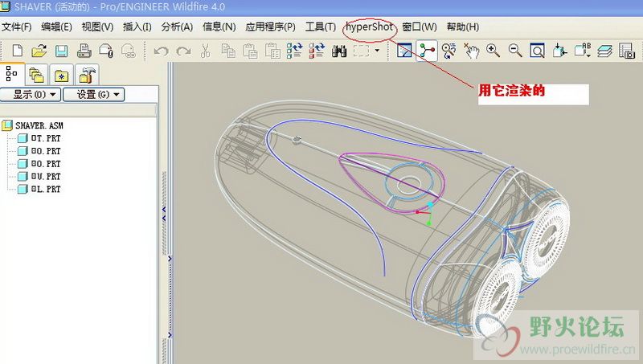
Task: Select the 0V.PRT part
Action: point(46,177)
